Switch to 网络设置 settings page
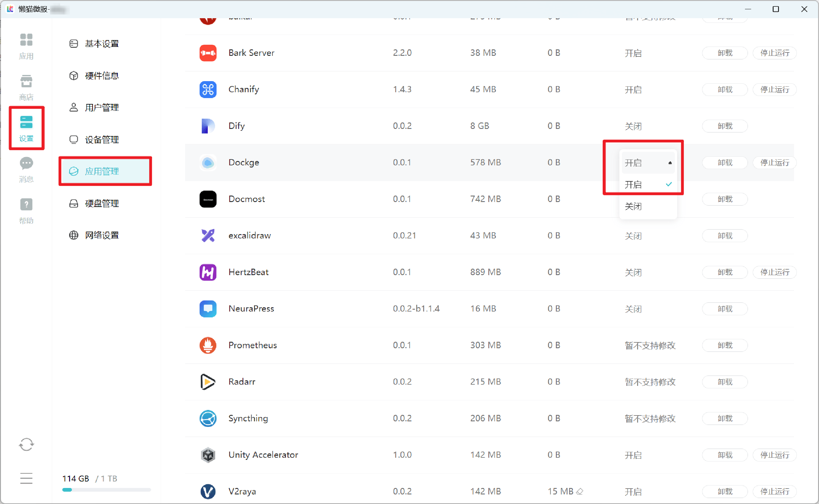819x504 pixels. (x=102, y=235)
